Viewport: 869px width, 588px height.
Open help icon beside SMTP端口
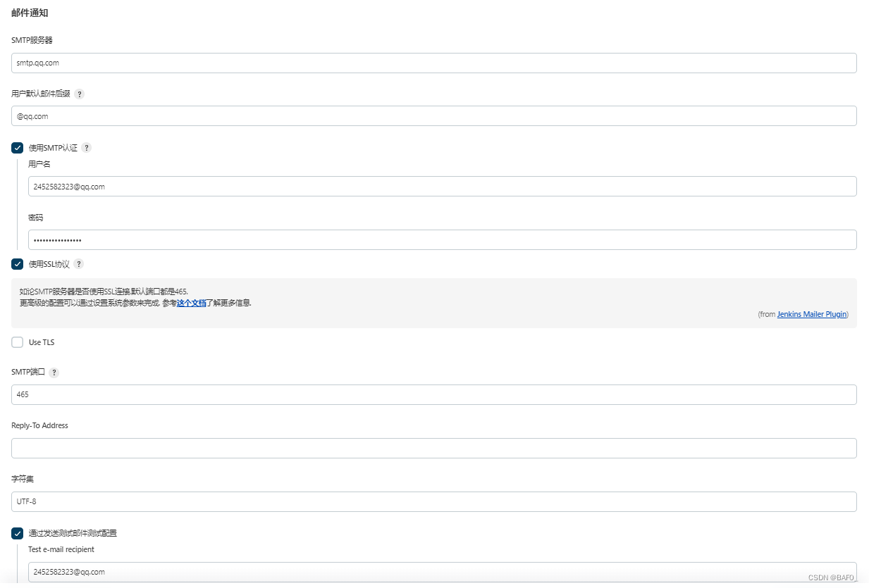coord(54,373)
